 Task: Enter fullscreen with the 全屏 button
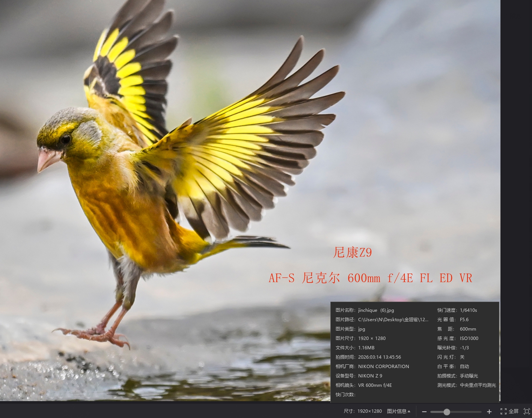click(509, 411)
